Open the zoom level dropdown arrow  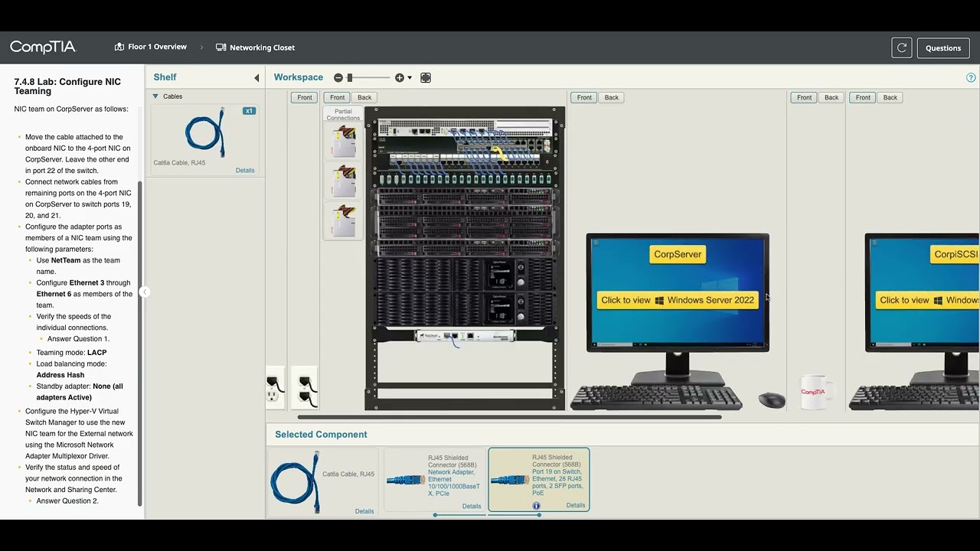click(x=410, y=77)
